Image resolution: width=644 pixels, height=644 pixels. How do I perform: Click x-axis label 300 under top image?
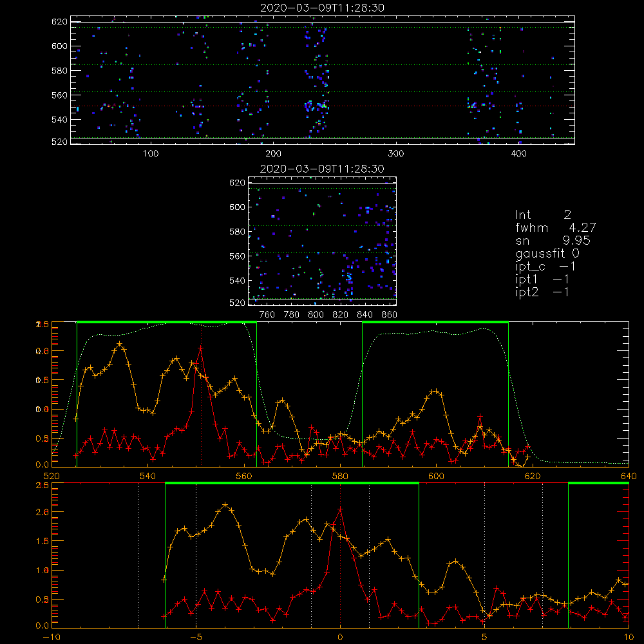point(396,154)
